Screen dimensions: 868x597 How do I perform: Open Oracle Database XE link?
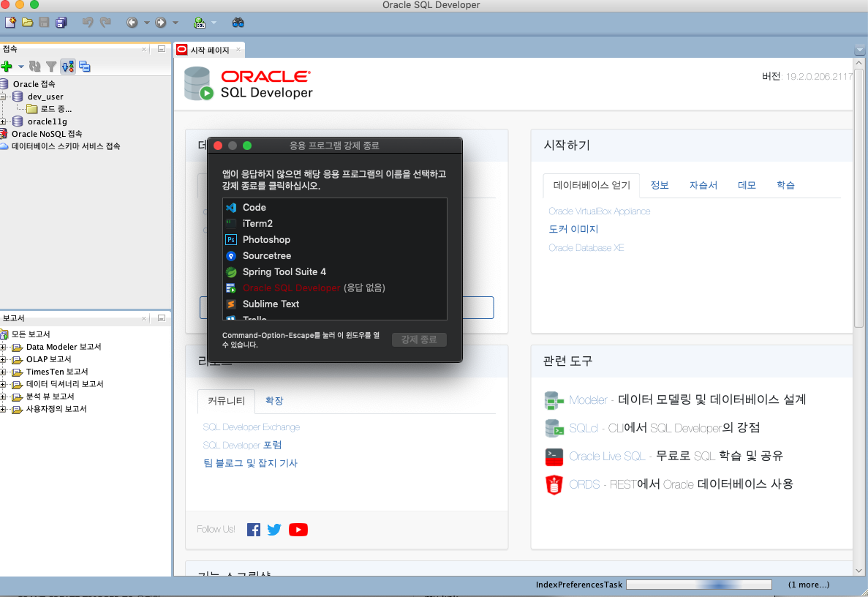[x=586, y=247]
